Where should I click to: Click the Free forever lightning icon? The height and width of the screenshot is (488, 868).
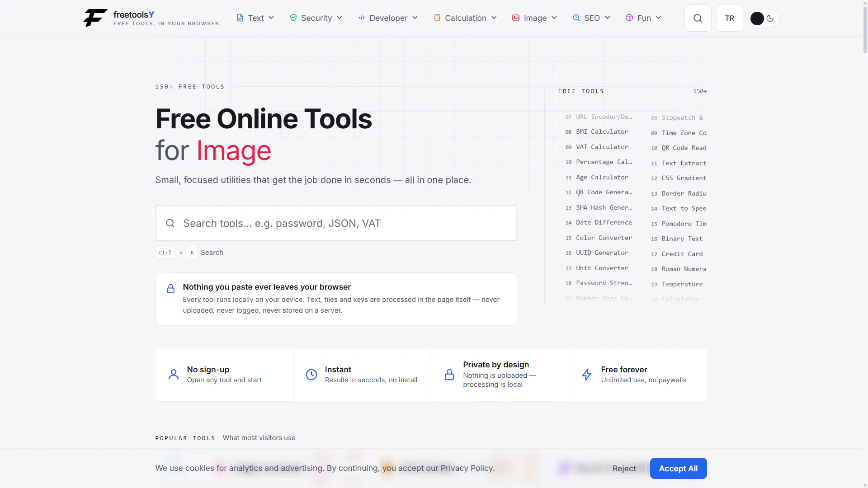587,374
